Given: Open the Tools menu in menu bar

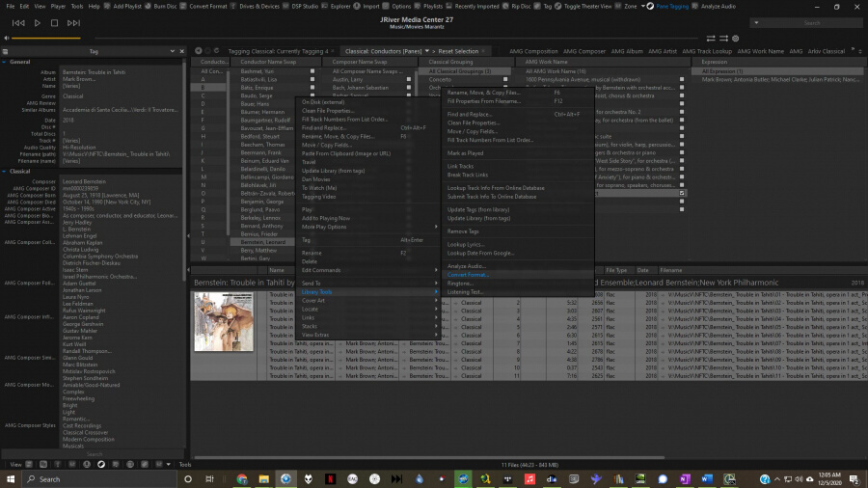Looking at the screenshot, I should coord(77,6).
